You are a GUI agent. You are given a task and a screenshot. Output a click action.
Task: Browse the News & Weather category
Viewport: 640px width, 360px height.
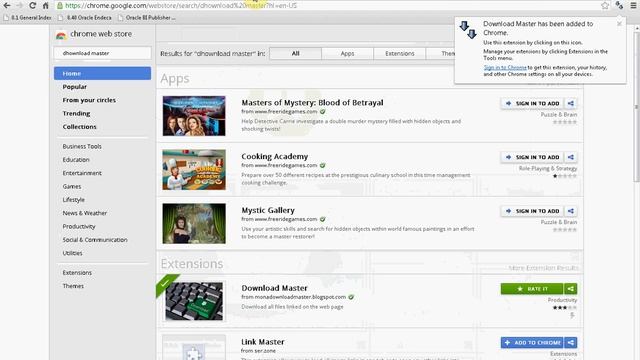(84, 213)
